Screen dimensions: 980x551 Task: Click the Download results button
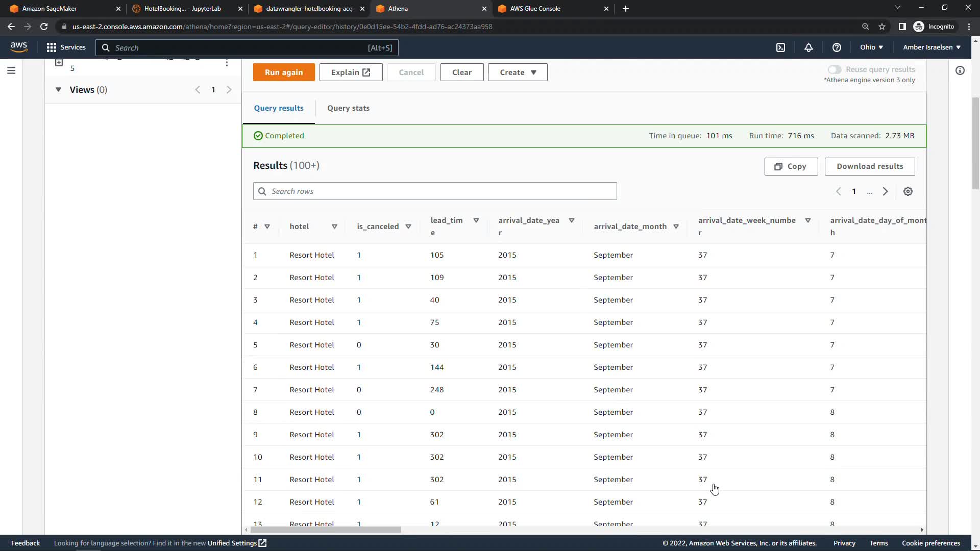pyautogui.click(x=870, y=166)
